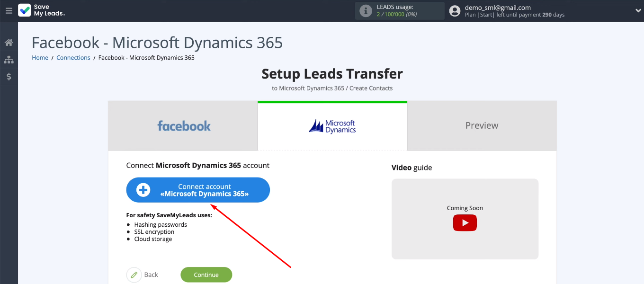Play the YouTube video guide
The width and height of the screenshot is (644, 284).
(465, 223)
